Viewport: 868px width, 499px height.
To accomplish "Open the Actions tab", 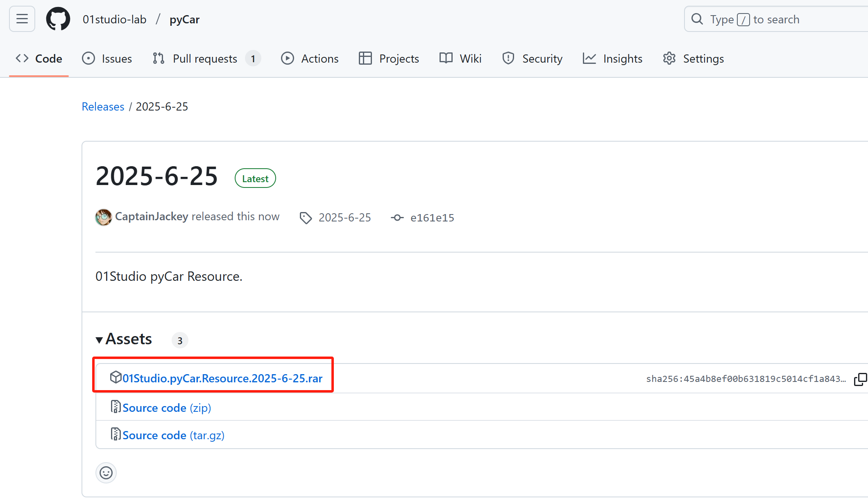I will tap(310, 59).
